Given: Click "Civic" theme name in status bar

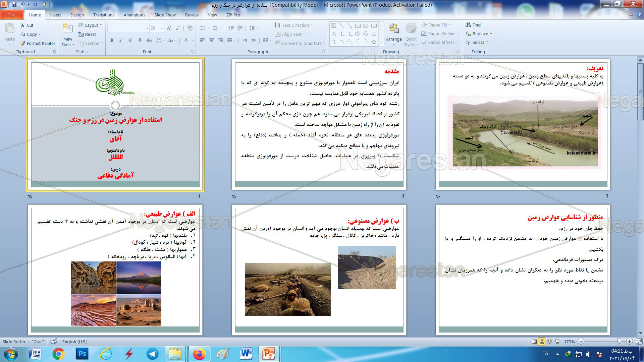Looking at the screenshot, I should (38, 342).
